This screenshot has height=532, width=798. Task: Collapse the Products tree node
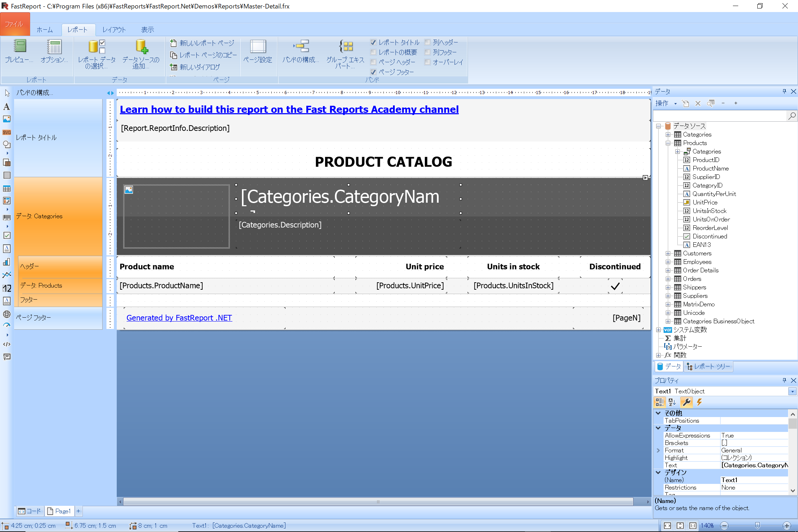click(x=668, y=143)
